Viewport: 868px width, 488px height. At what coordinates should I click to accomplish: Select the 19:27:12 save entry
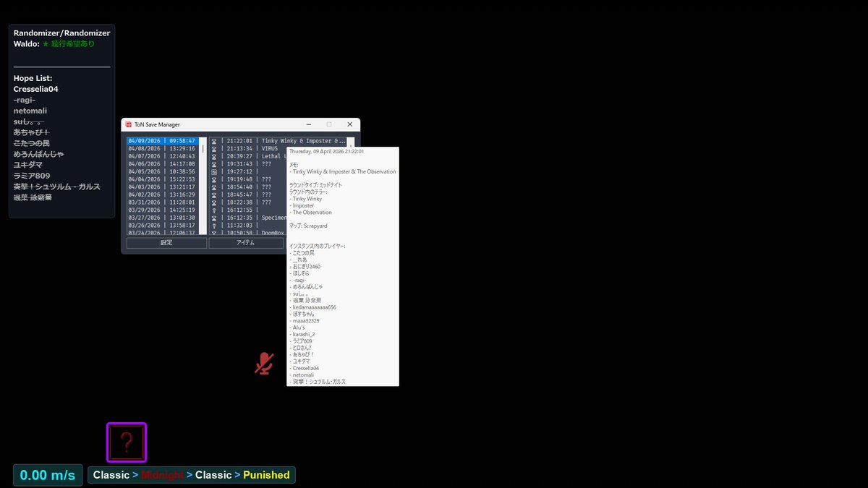click(248, 171)
